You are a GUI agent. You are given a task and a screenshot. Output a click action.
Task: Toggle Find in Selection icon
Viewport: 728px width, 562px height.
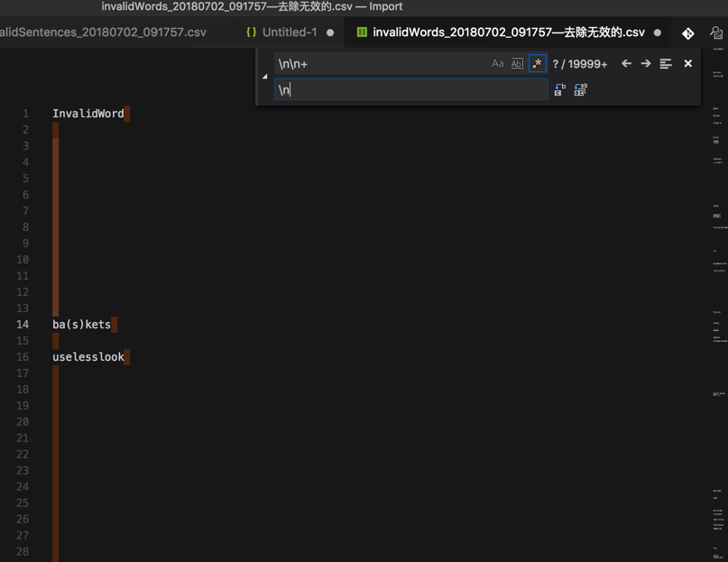[x=666, y=64]
